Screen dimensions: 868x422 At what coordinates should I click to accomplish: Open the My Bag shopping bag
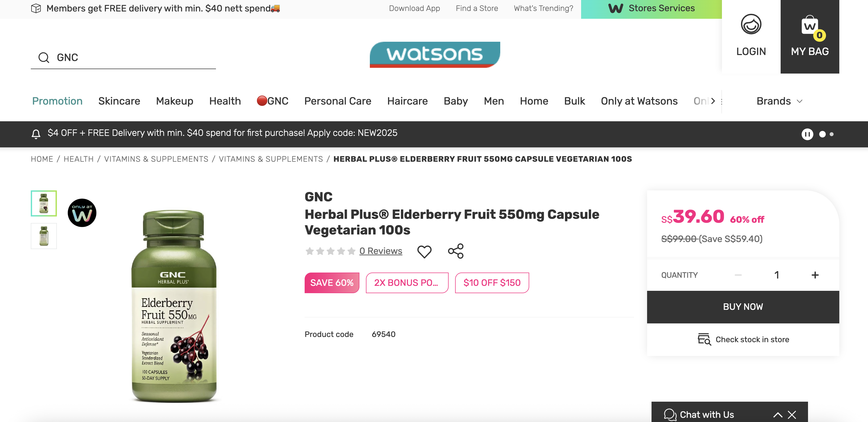(809, 37)
